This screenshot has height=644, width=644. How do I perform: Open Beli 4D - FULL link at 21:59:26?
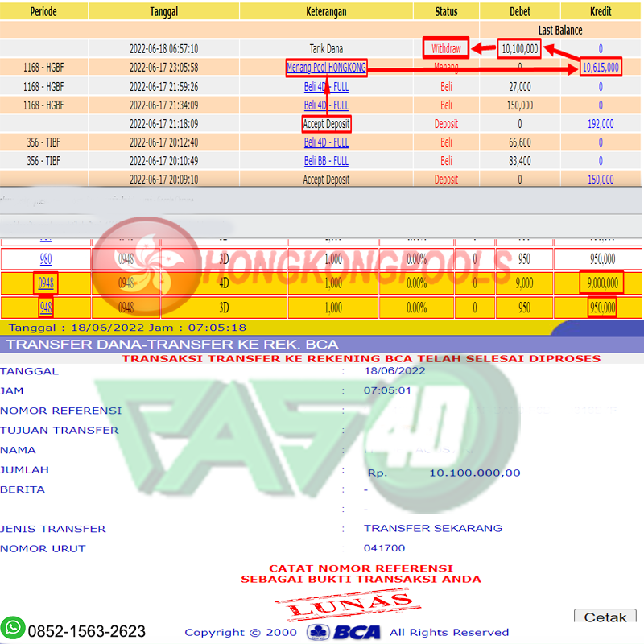(x=326, y=87)
